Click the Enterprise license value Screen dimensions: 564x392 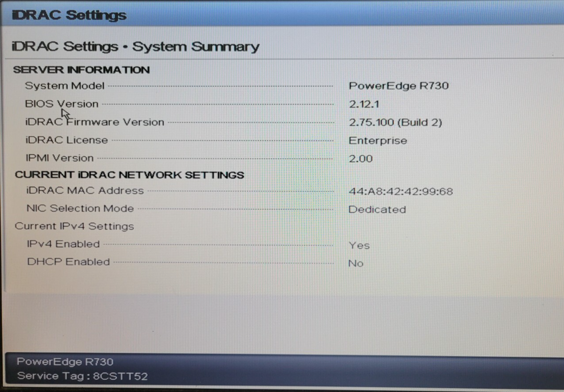pyautogui.click(x=378, y=141)
